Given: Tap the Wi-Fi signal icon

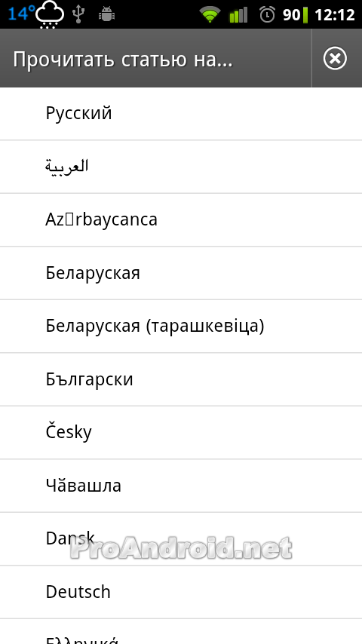Looking at the screenshot, I should pos(210,15).
